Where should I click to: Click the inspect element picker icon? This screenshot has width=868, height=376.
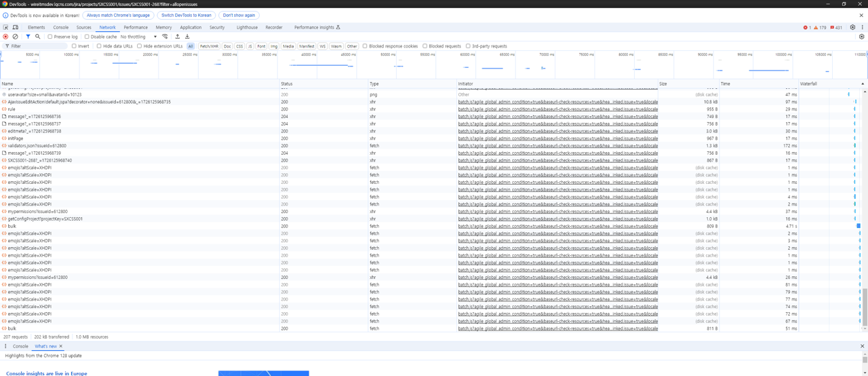(x=6, y=27)
